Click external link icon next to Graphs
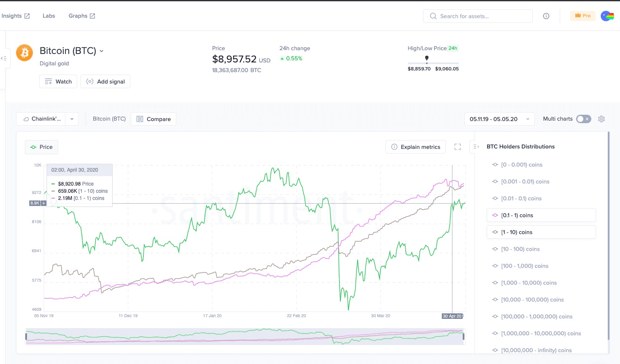This screenshot has width=620, height=364. click(92, 16)
